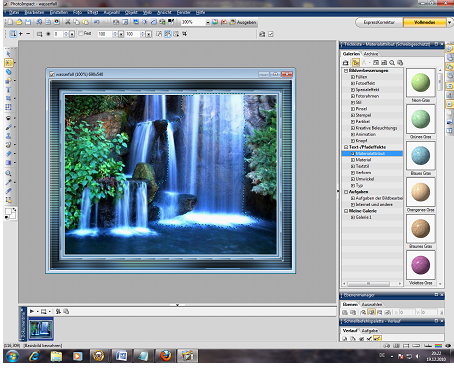Click the Save disk icon
Screen dimensions: 454x375
tap(28, 22)
